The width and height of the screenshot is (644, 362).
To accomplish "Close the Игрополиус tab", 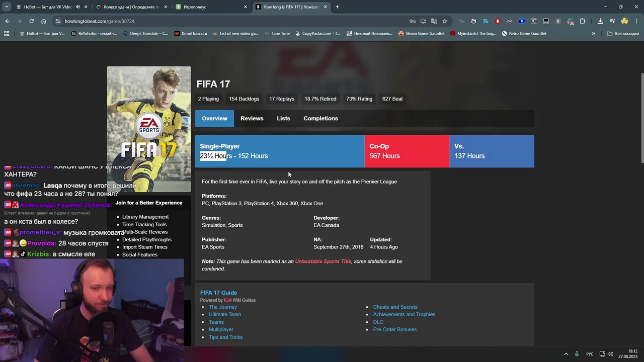I will (246, 7).
